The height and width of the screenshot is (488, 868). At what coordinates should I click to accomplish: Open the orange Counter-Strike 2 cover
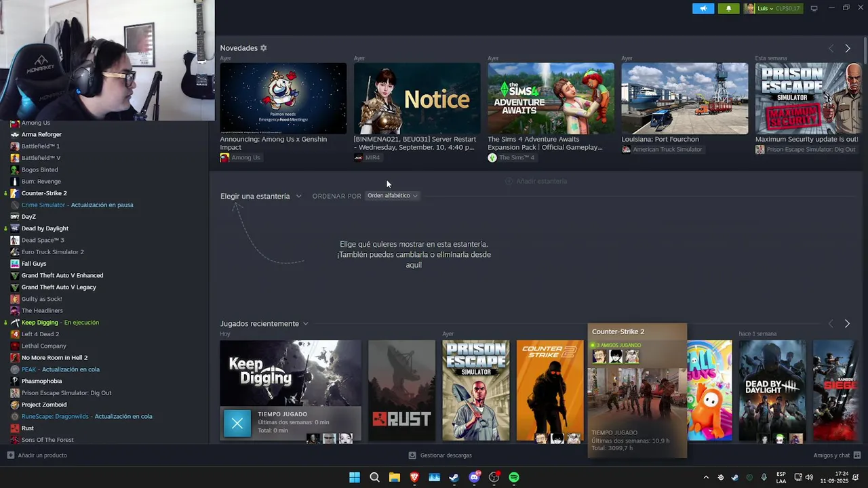point(550,390)
